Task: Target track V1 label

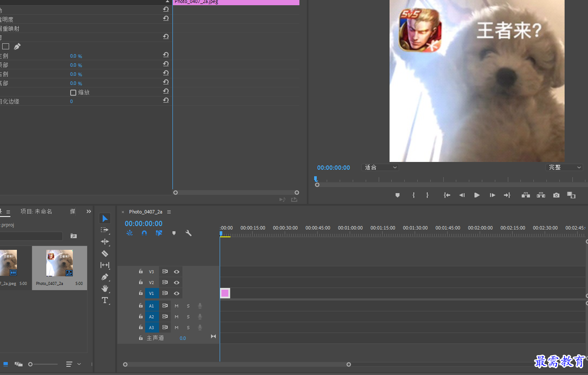Action: pyautogui.click(x=152, y=293)
